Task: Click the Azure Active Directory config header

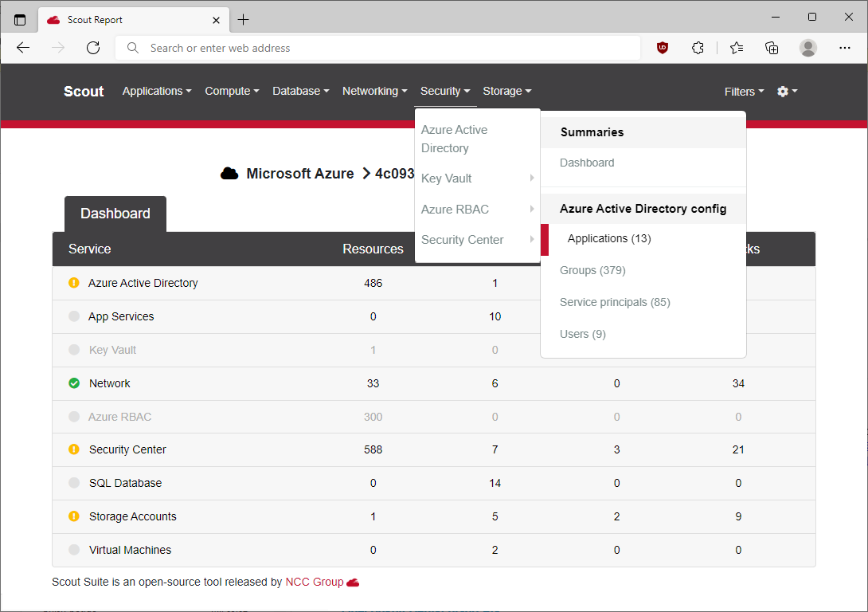Action: [643, 209]
